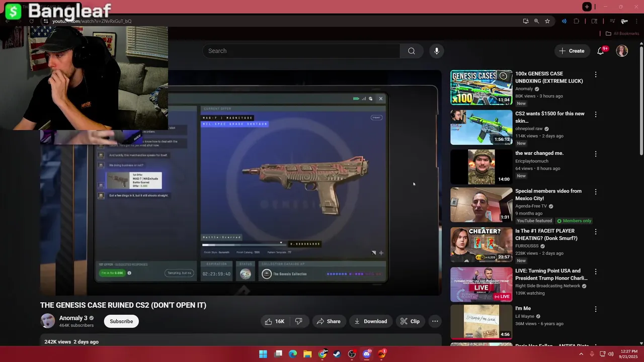The width and height of the screenshot is (644, 362).
Task: Click the taskbar microphone tray icon
Action: [592, 354]
